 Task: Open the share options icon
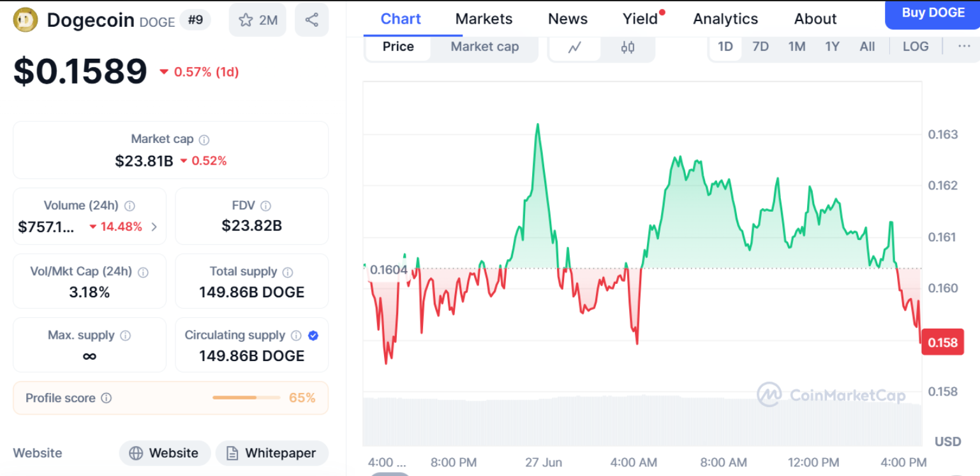(x=311, y=20)
